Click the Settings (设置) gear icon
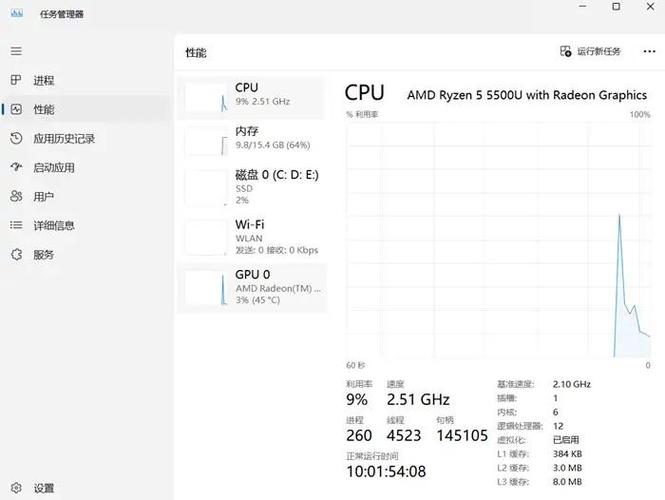Screen dimensions: 665x500 point(16,488)
